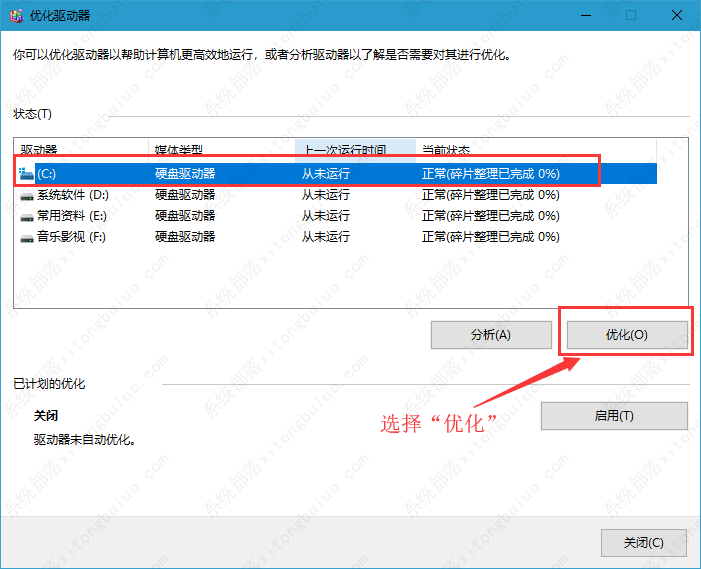Select the 音乐影视 (F:) drive icon

point(27,237)
